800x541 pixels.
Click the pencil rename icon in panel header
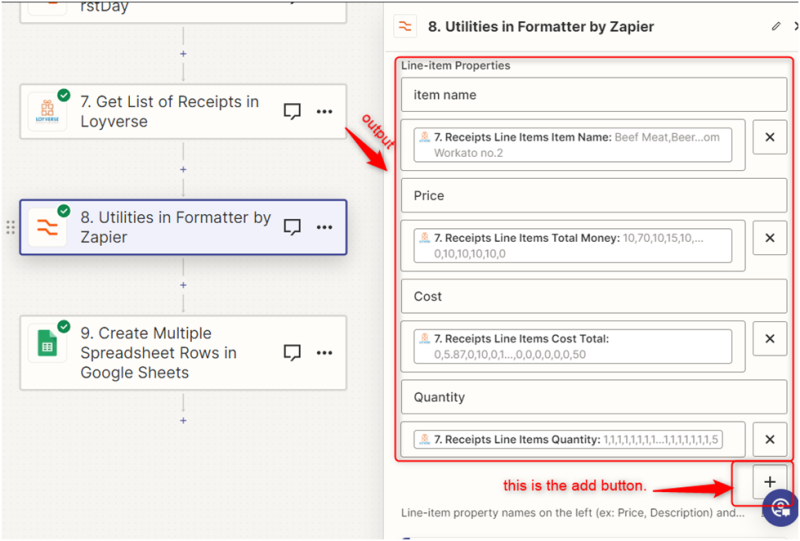776,27
